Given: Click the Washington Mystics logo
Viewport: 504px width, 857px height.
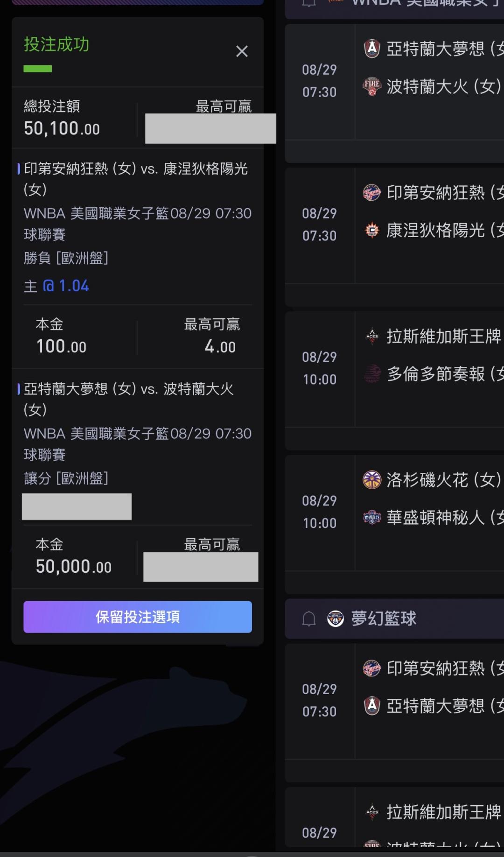Looking at the screenshot, I should [x=372, y=517].
